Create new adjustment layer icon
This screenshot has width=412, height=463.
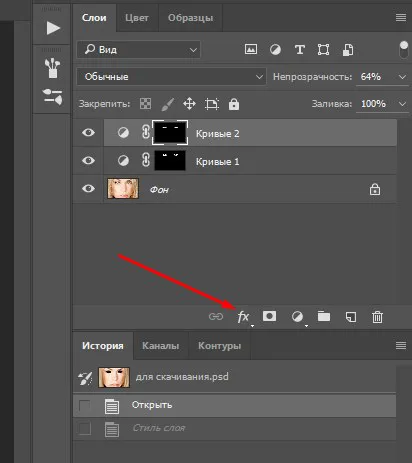[297, 316]
